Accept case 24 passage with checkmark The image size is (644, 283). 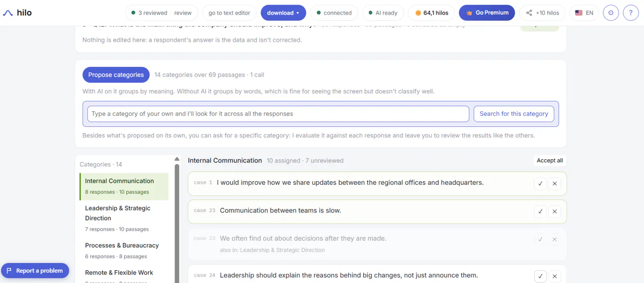[x=540, y=276]
